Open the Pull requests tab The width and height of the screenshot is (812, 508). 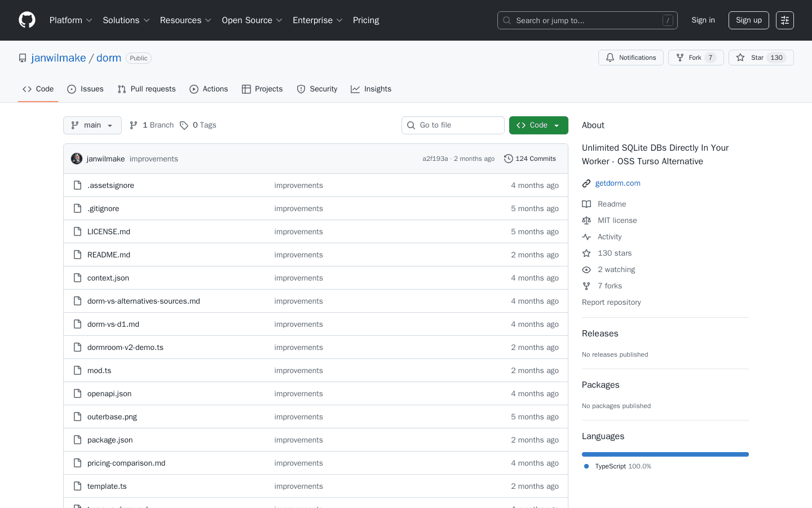pyautogui.click(x=147, y=89)
